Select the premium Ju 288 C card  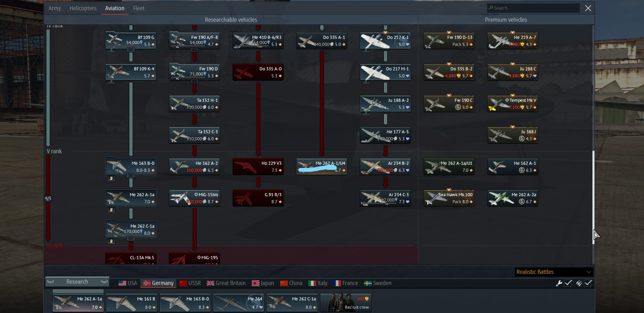[x=512, y=72]
